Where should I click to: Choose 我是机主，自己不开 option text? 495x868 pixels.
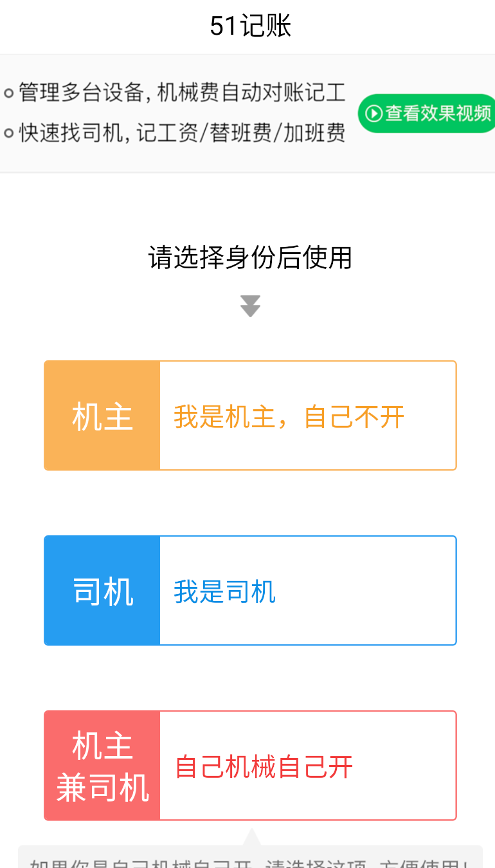(289, 417)
